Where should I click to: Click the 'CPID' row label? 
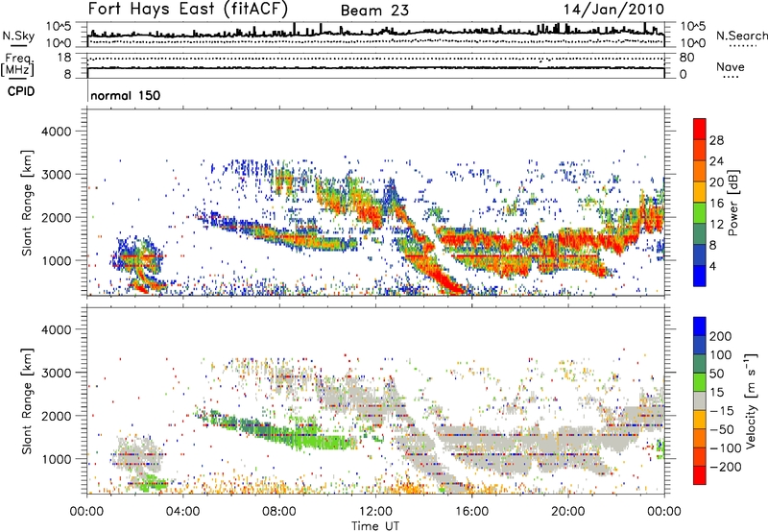[x=21, y=91]
